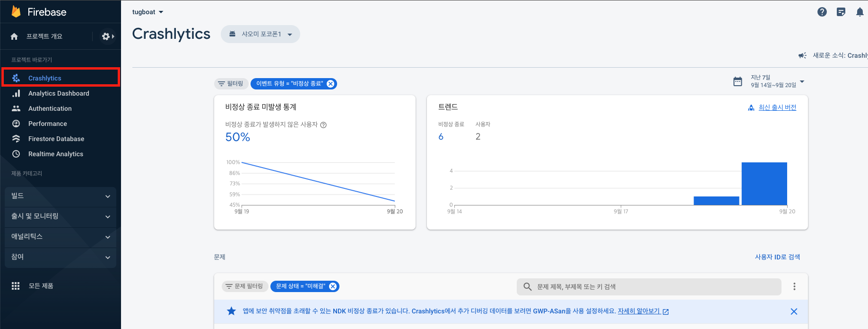868x329 pixels.
Task: Click the 50% crash-free value
Action: point(238,137)
